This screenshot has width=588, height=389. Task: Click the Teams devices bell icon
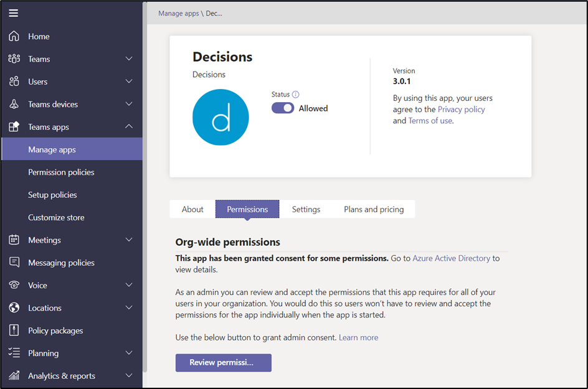coord(14,104)
